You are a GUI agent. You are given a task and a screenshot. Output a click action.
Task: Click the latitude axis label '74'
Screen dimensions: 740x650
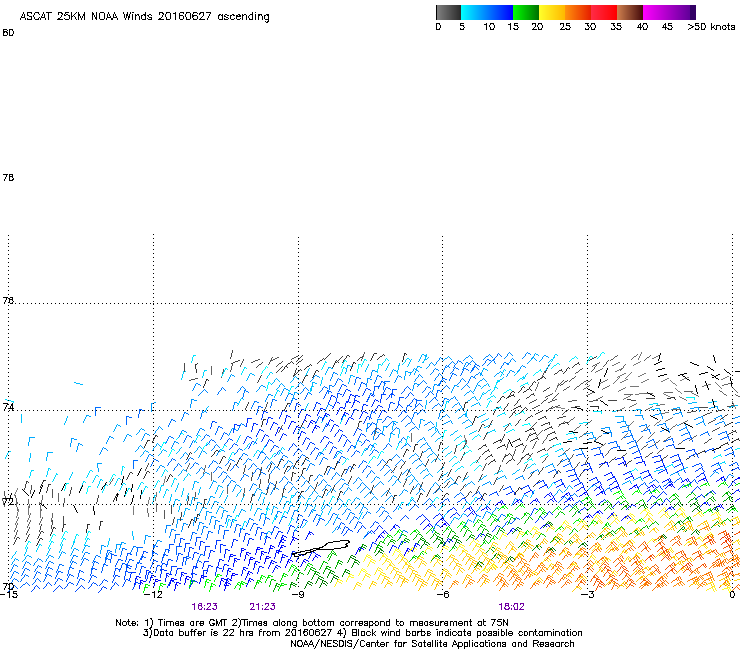(8, 407)
